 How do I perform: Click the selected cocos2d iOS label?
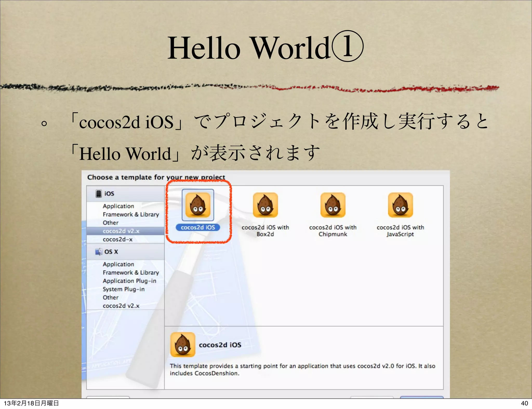click(x=198, y=227)
